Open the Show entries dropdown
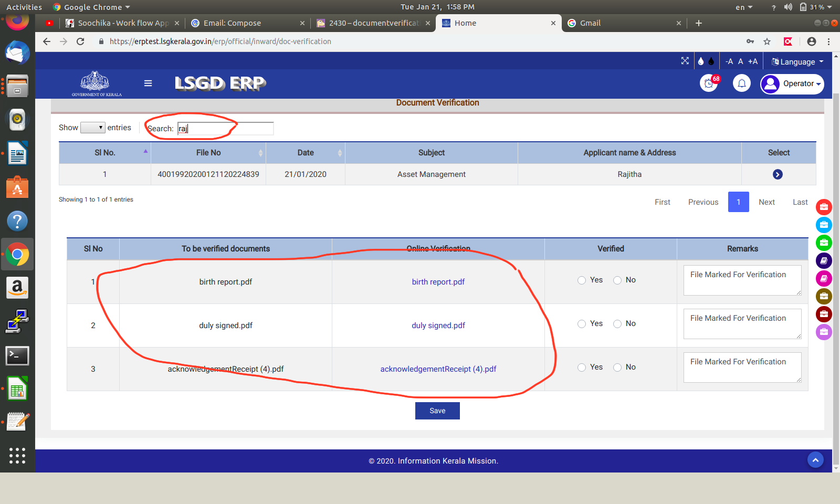840x504 pixels. click(x=93, y=128)
